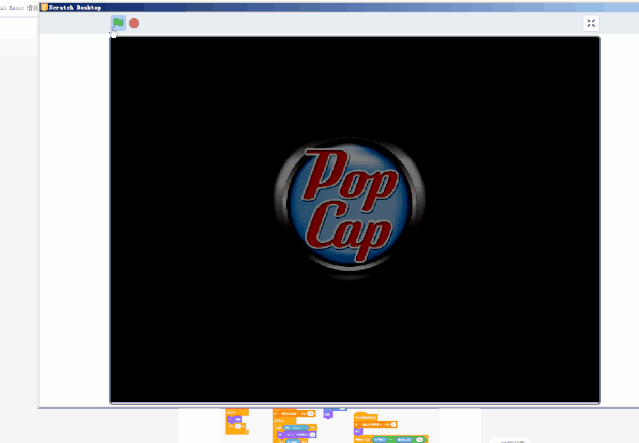Click the 'Scratch Desktop' window title text

[x=75, y=7]
